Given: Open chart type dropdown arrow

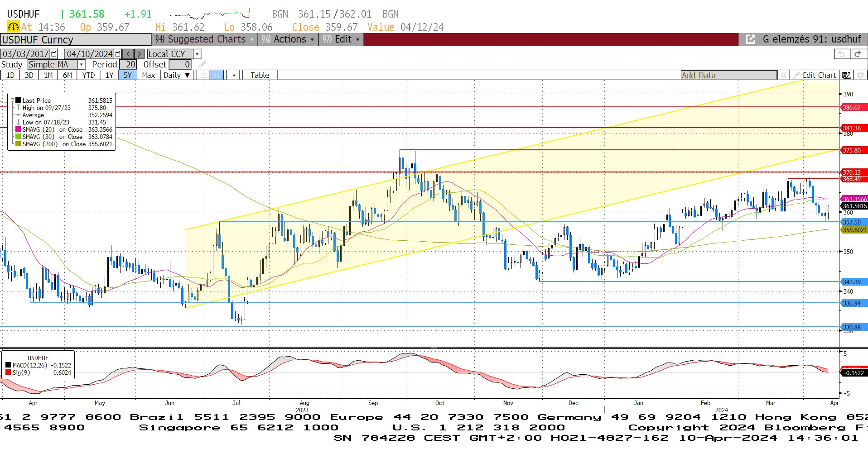Looking at the screenshot, I should coord(234,75).
